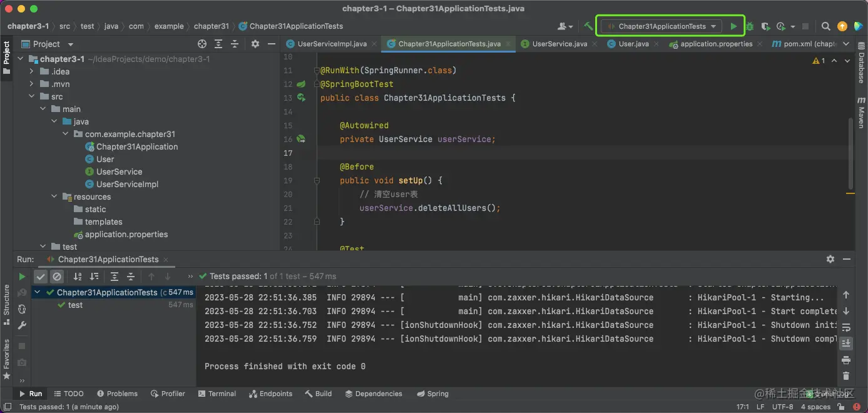Click the toggle auto-test icon in Run sidebar

coord(22,309)
